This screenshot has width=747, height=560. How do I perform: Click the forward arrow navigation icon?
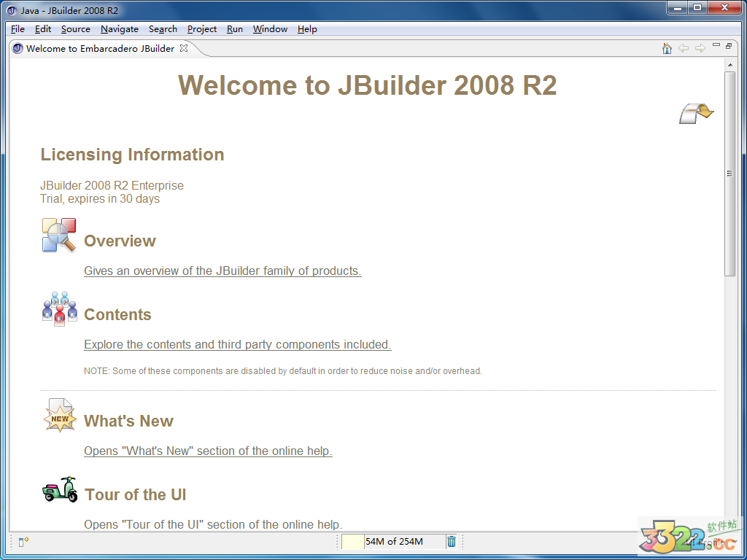coord(700,48)
